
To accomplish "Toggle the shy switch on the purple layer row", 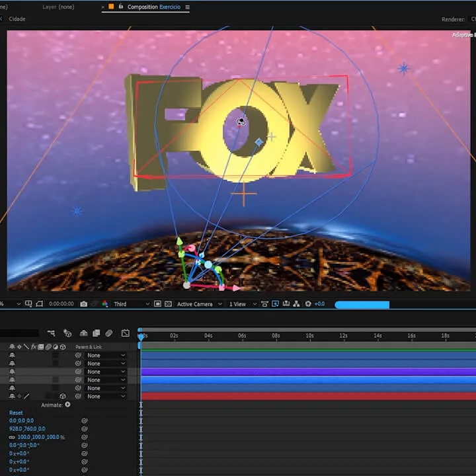I will tap(12, 372).
